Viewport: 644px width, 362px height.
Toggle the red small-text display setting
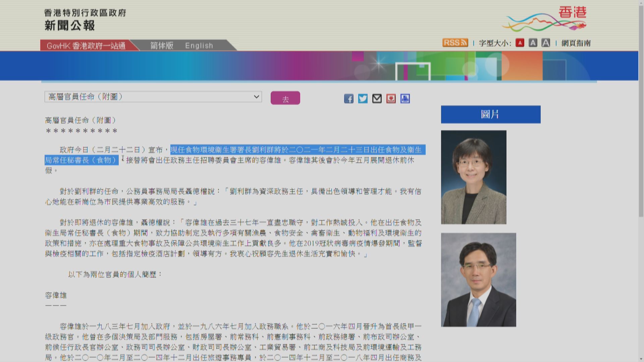coord(520,43)
